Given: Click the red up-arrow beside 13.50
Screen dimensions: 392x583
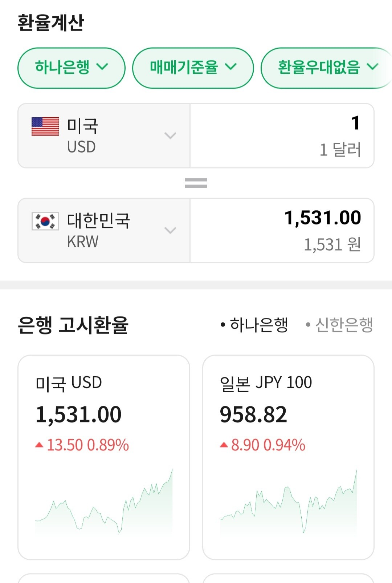Looking at the screenshot, I should coord(39,445).
